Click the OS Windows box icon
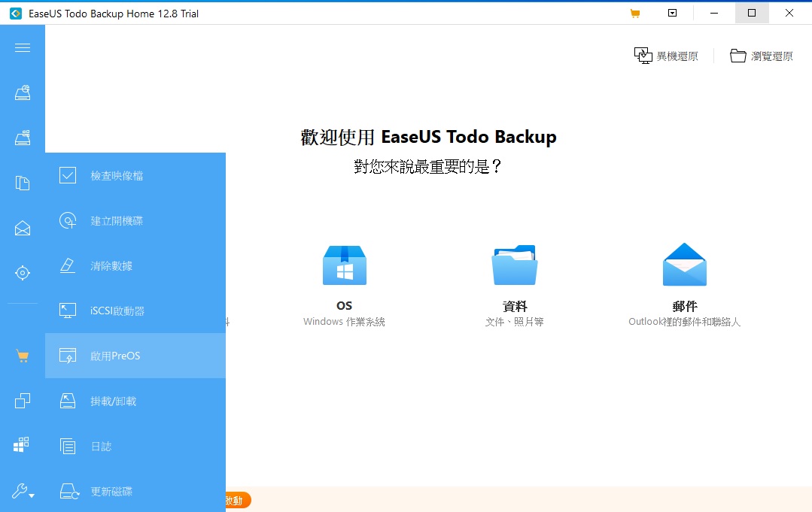 point(345,265)
